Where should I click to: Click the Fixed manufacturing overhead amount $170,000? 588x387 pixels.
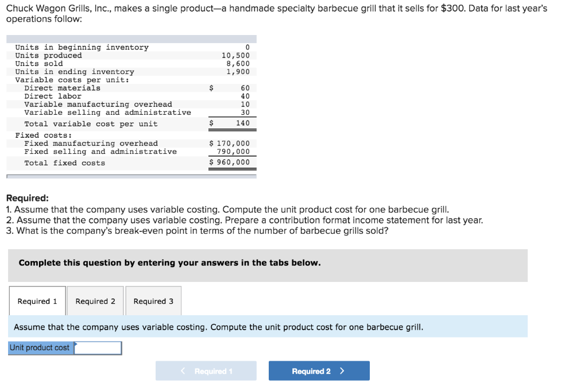(230, 144)
